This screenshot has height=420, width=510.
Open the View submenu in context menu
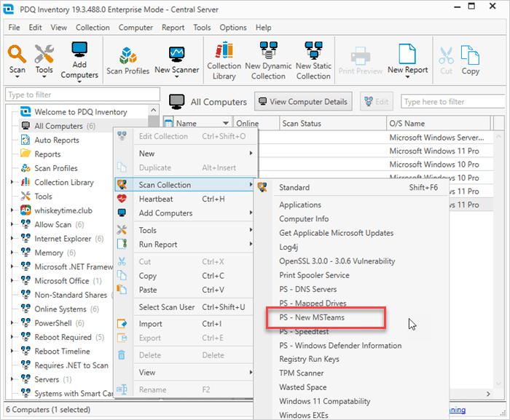point(184,372)
